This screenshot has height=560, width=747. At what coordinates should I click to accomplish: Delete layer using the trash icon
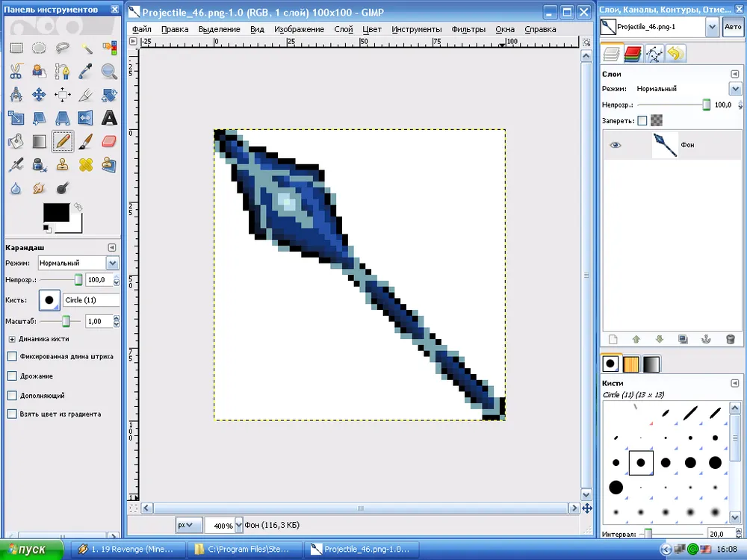[731, 339]
